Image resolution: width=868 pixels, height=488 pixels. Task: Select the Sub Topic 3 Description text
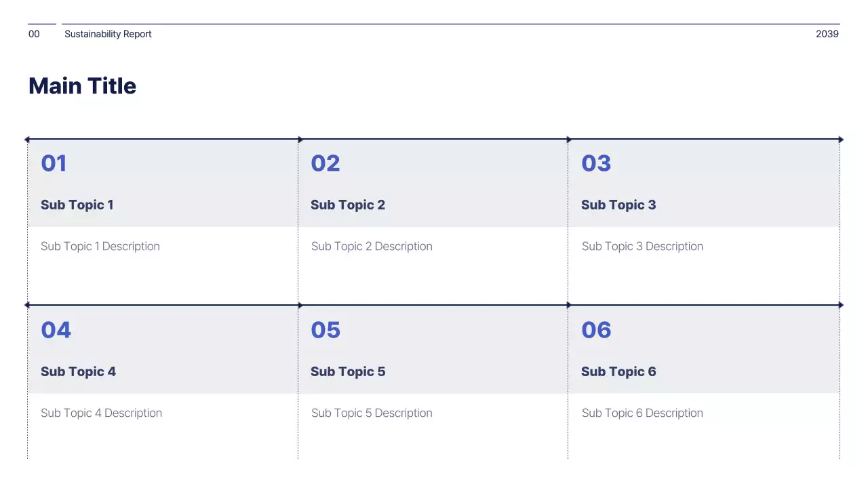click(642, 246)
